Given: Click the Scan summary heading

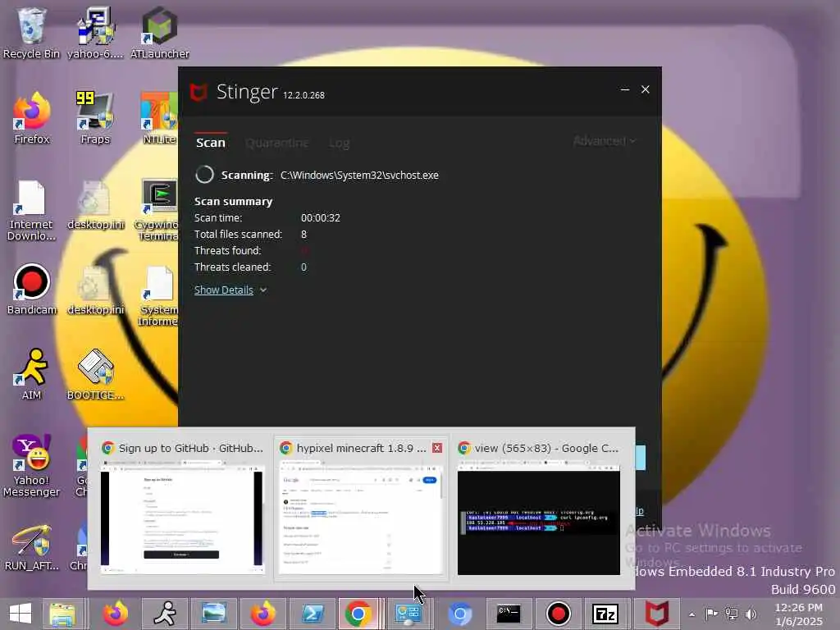Looking at the screenshot, I should coord(233,202).
